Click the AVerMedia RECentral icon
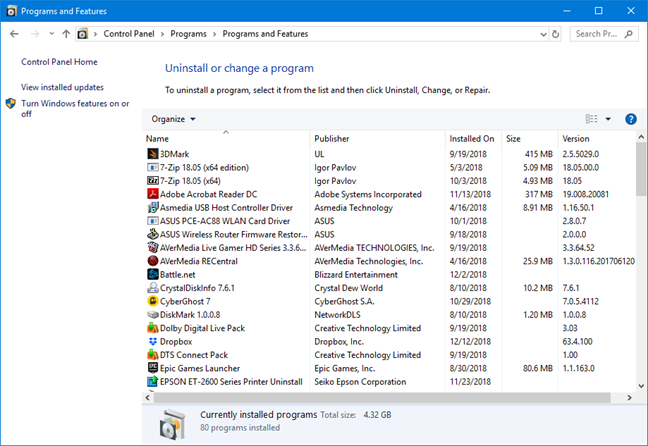 [x=152, y=261]
